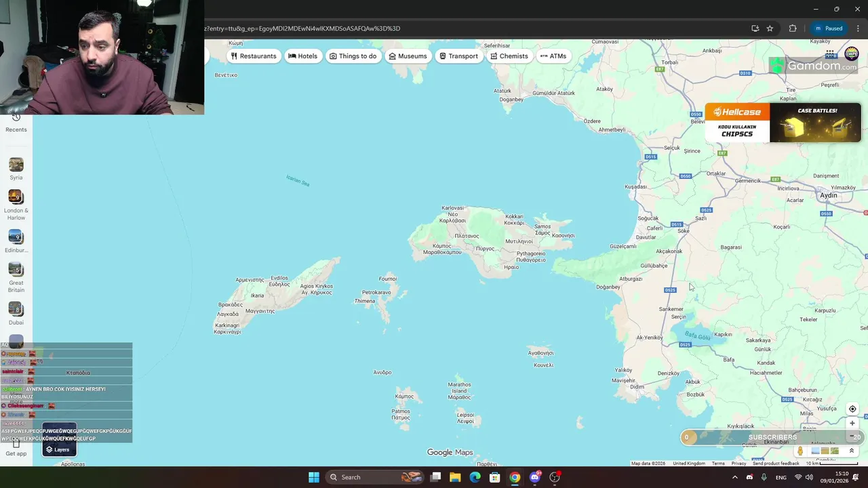Open Discord from the taskbar
This screenshot has width=868, height=488.
(535, 477)
